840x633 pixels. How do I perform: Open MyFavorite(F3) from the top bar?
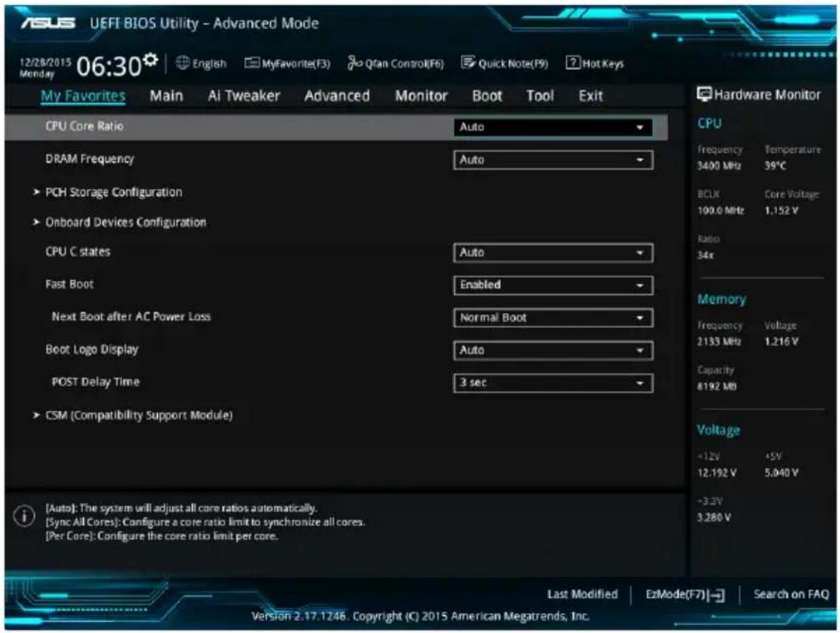(x=287, y=64)
